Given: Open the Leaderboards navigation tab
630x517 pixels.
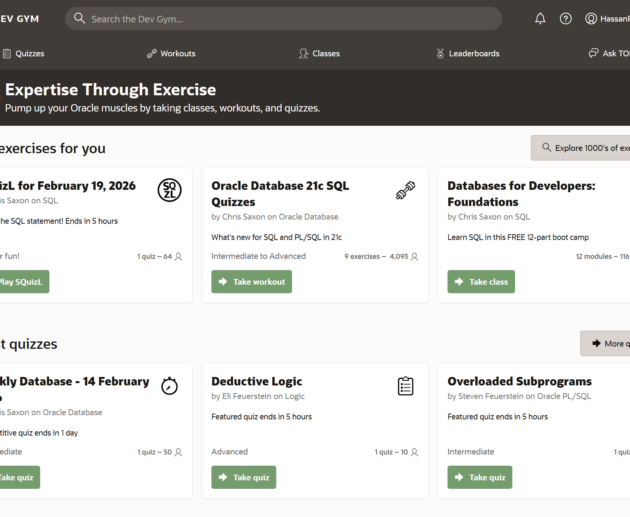Looking at the screenshot, I should [468, 53].
